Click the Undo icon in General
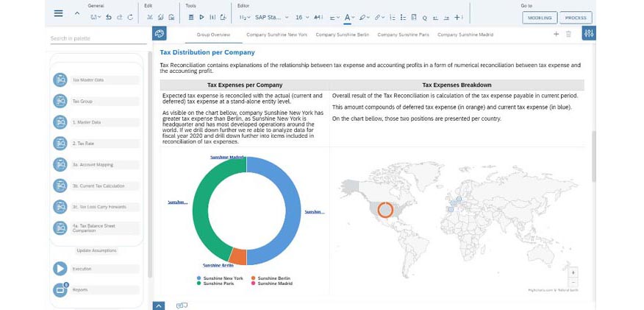 [108, 17]
